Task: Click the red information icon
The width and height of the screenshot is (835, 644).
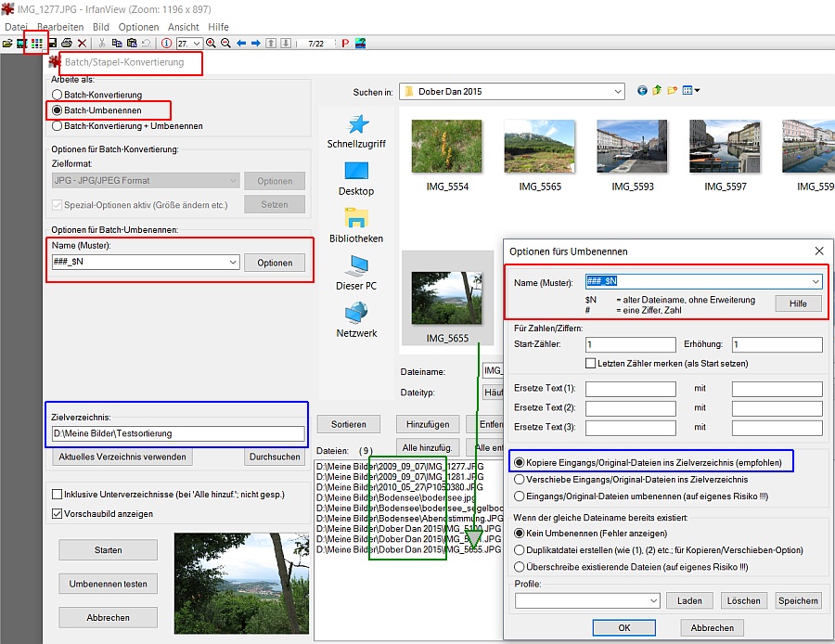Action: point(166,43)
